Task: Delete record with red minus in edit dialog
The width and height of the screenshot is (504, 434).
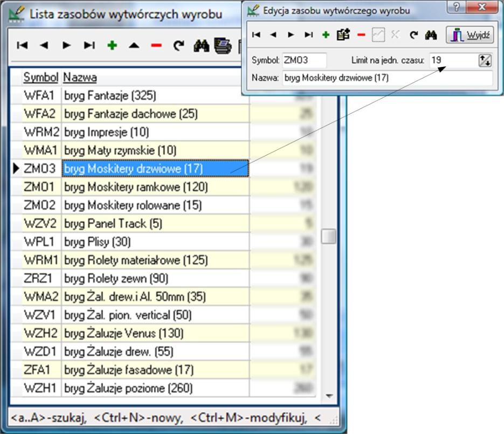Action: [x=361, y=35]
